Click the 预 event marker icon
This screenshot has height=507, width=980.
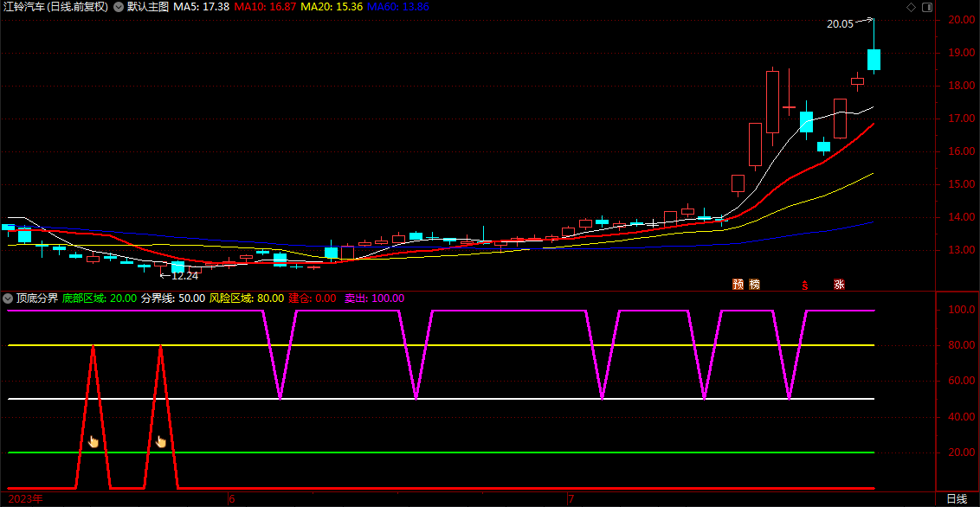pyautogui.click(x=738, y=285)
